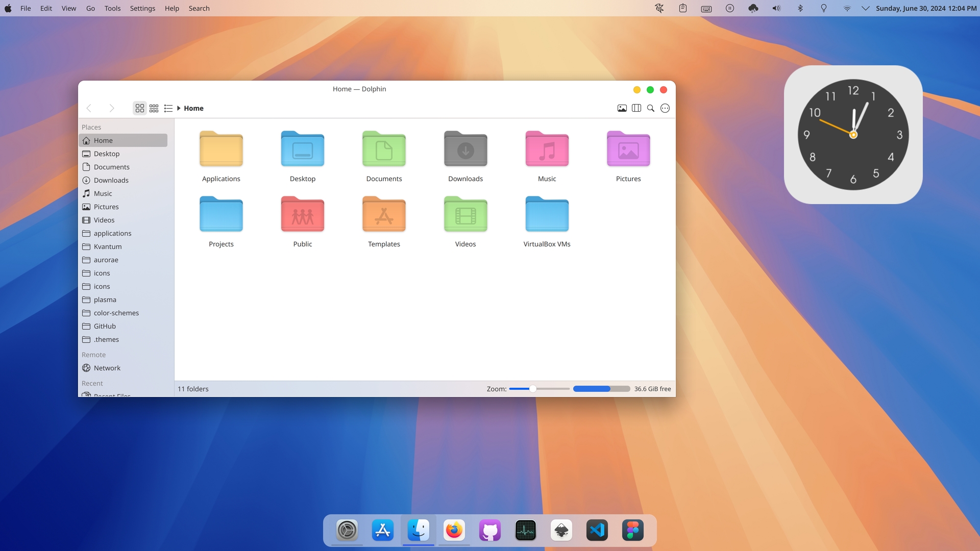Go back with the left arrow

coord(89,108)
